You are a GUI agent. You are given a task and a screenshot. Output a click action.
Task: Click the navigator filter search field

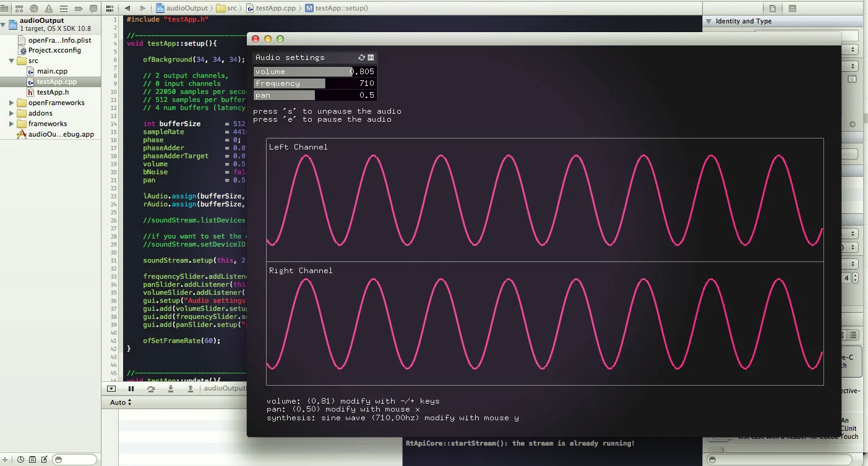(x=75, y=459)
